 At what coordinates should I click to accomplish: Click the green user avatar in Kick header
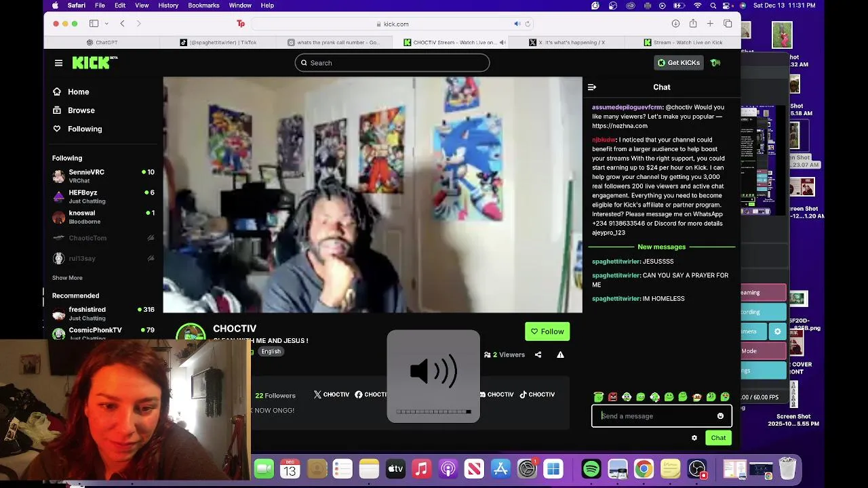click(x=715, y=63)
